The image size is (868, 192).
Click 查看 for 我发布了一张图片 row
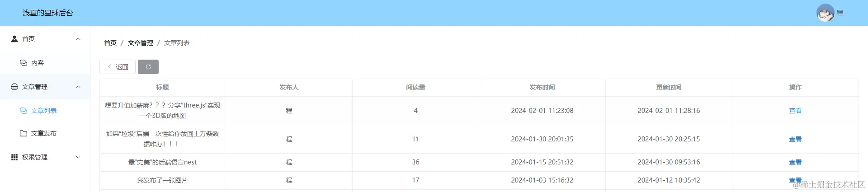[x=795, y=180]
